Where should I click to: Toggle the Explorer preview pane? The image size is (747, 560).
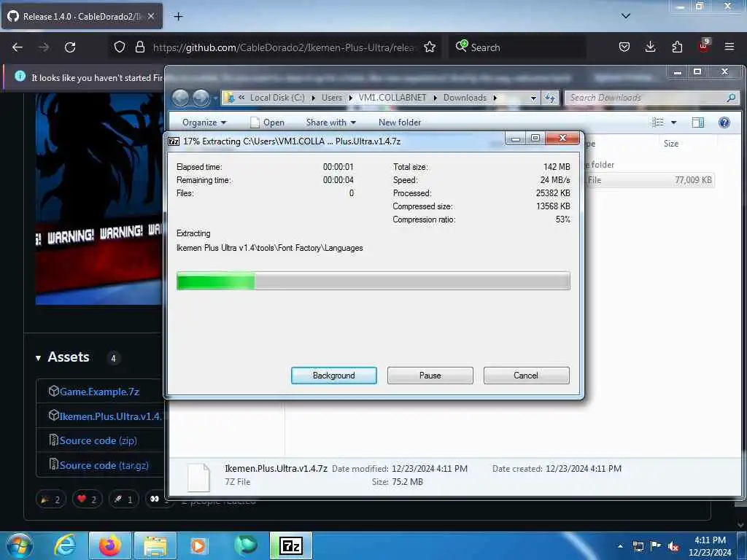[x=698, y=122]
